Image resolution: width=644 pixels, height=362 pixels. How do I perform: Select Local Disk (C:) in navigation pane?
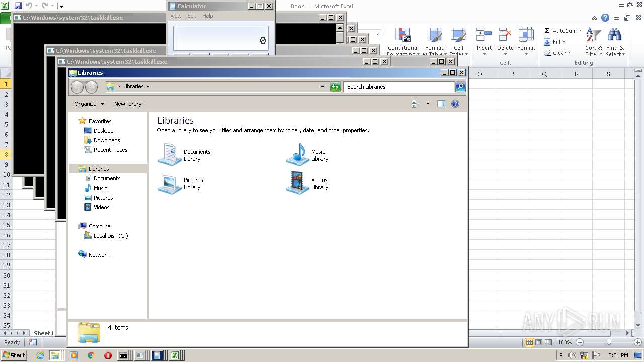(111, 236)
